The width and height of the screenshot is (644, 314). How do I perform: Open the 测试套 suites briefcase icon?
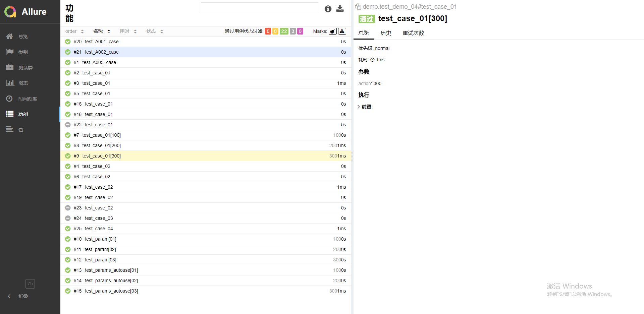pos(10,67)
